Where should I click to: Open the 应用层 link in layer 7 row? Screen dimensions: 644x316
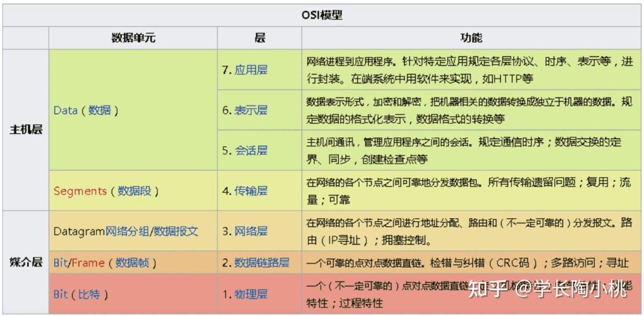coord(251,70)
